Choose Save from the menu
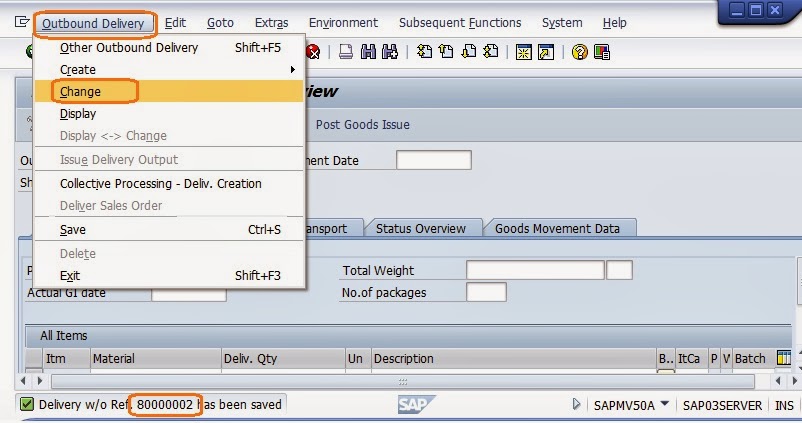This screenshot has height=423, width=802. [x=170, y=230]
